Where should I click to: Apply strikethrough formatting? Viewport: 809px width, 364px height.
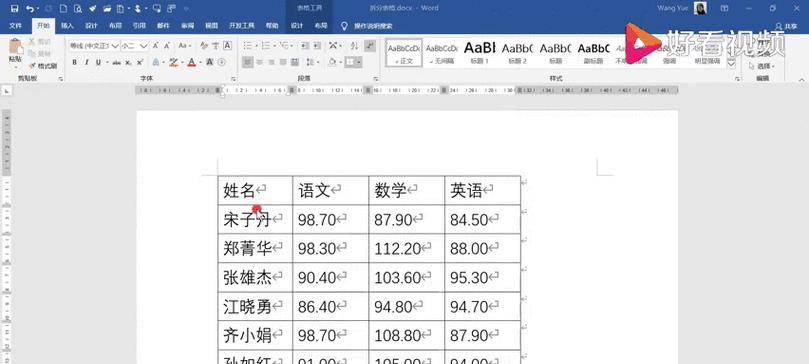point(117,62)
